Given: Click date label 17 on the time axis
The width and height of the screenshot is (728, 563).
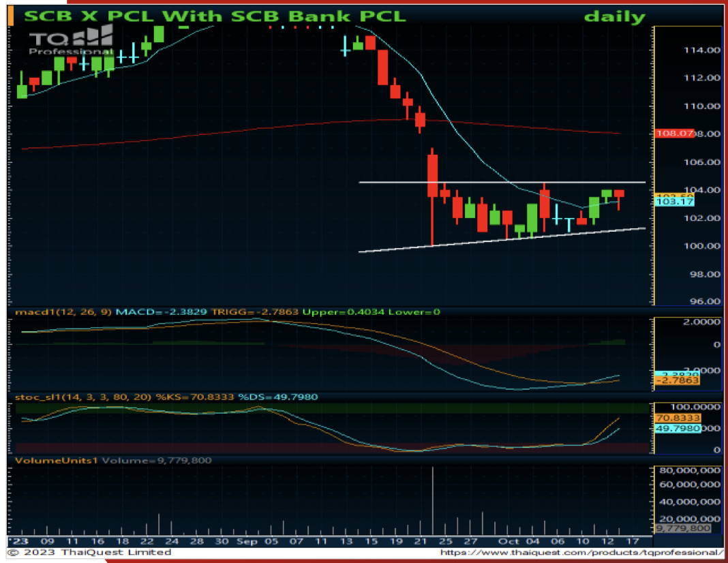Looking at the screenshot, I should (633, 541).
